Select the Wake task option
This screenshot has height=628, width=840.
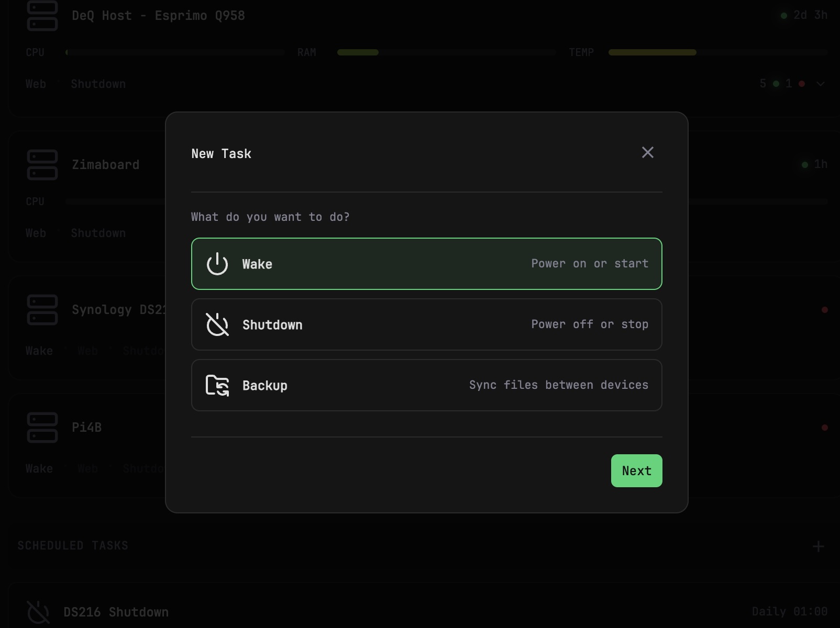coord(426,264)
